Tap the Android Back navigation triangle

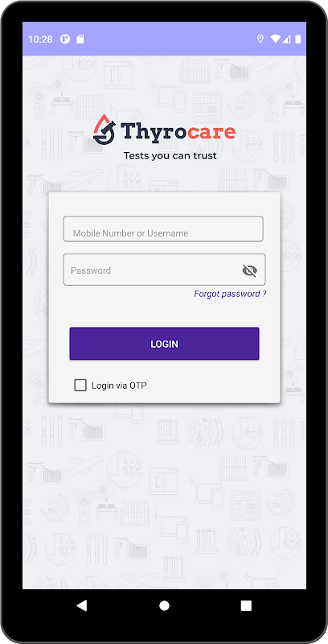[82, 605]
